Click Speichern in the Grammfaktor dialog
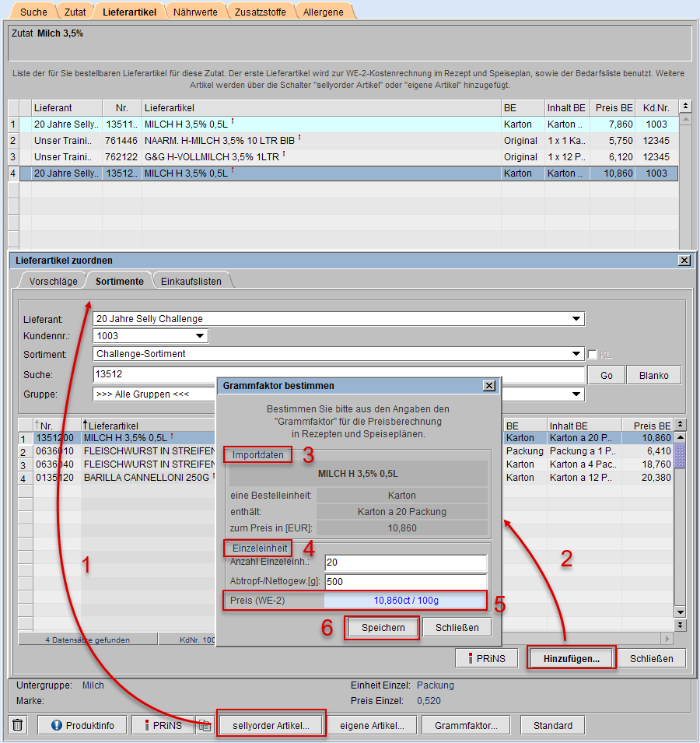Viewport: 700px width, 743px height. pyautogui.click(x=383, y=627)
